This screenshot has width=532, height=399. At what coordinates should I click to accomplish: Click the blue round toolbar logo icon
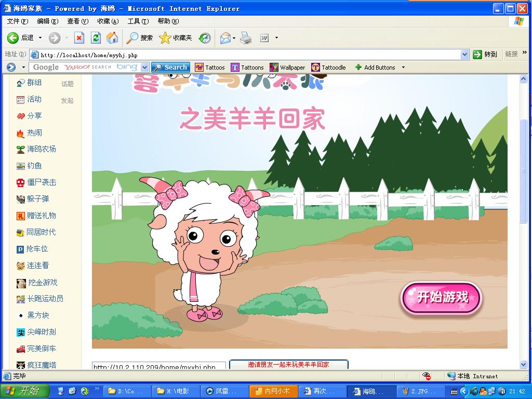coord(11,67)
